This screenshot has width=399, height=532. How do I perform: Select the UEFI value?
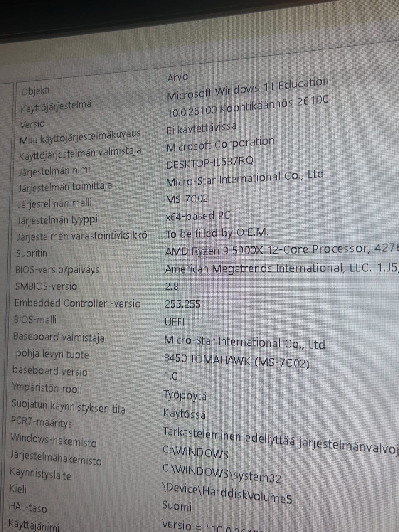coord(175,321)
